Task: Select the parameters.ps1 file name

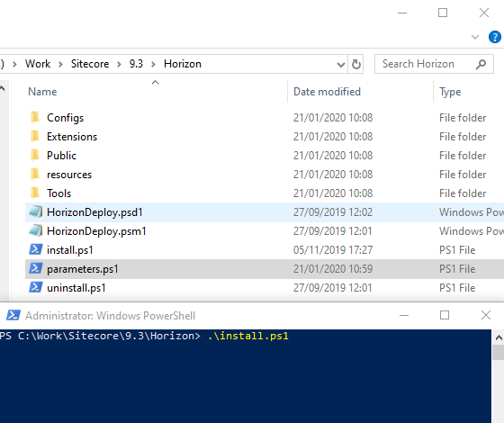Action: tap(83, 269)
